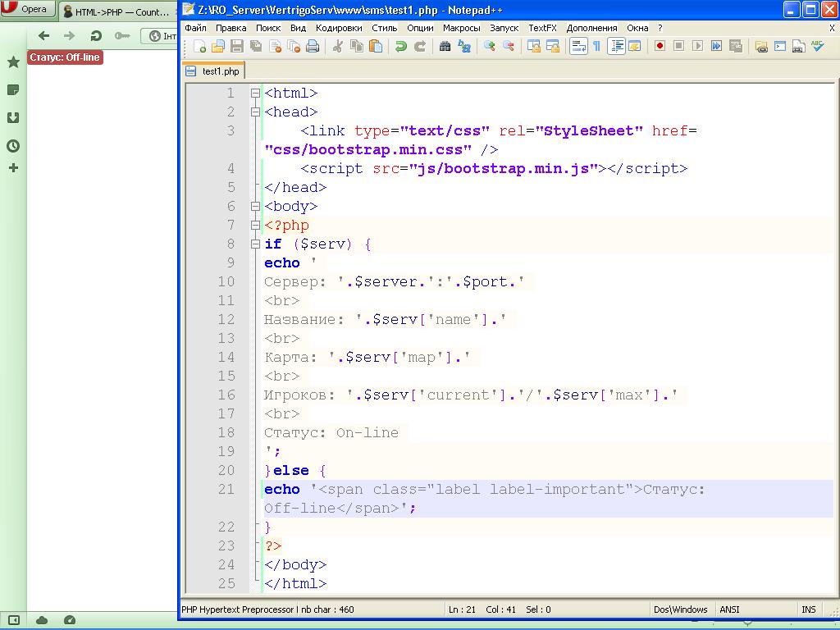Click the Redo arrow icon
The image size is (840, 630).
[x=420, y=47]
